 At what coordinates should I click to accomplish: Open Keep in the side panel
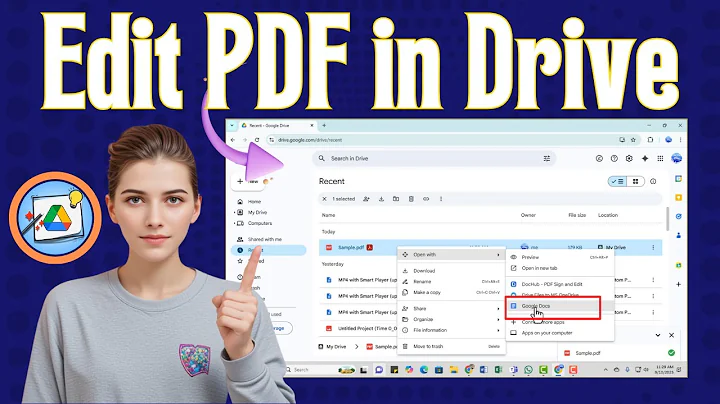click(x=678, y=197)
